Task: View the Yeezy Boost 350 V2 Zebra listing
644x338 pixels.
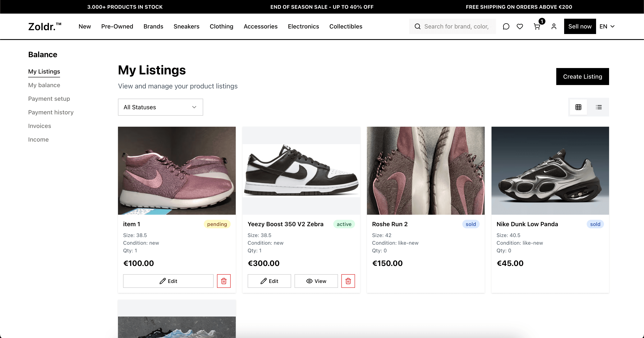Action: click(x=316, y=281)
